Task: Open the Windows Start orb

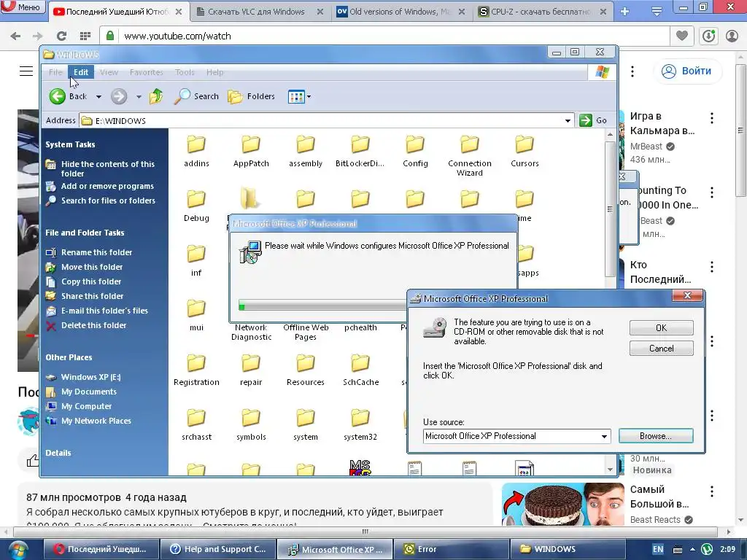Action: [18, 550]
